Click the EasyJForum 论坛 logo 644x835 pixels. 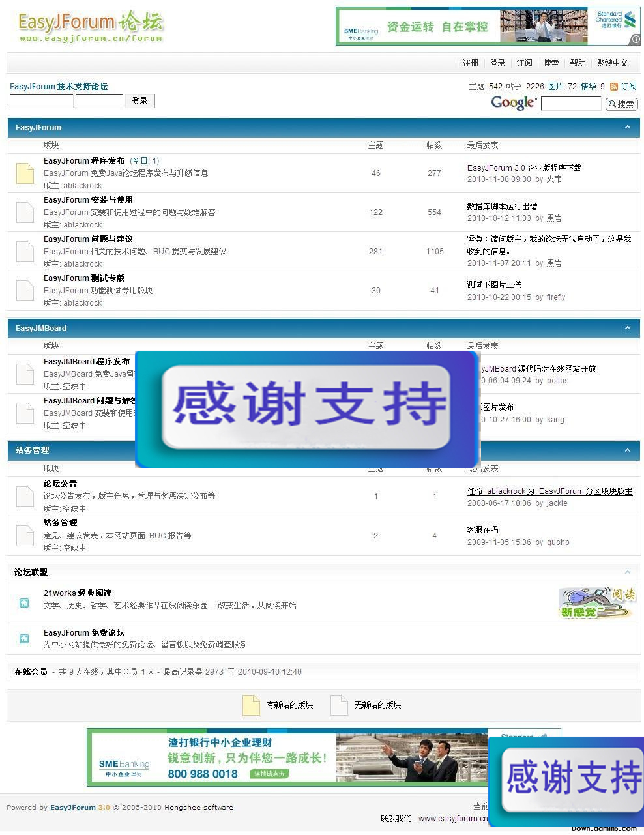point(91,27)
